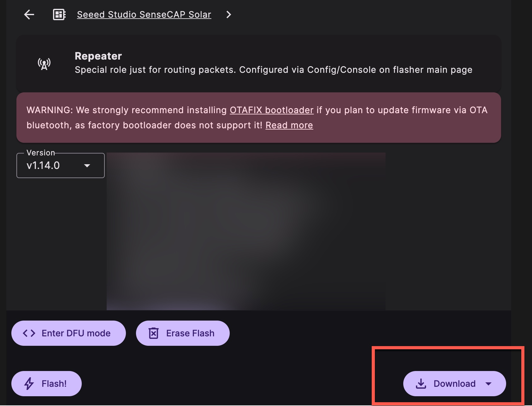Click the Read more link in warning
The height and width of the screenshot is (406, 532).
[x=289, y=125]
